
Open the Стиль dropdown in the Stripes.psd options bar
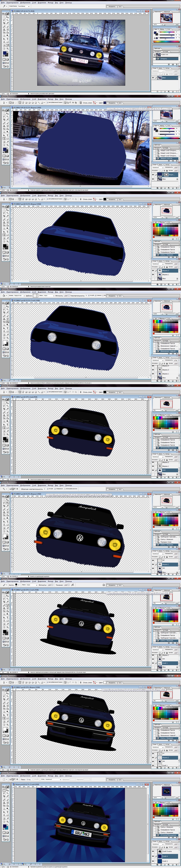point(54,779)
